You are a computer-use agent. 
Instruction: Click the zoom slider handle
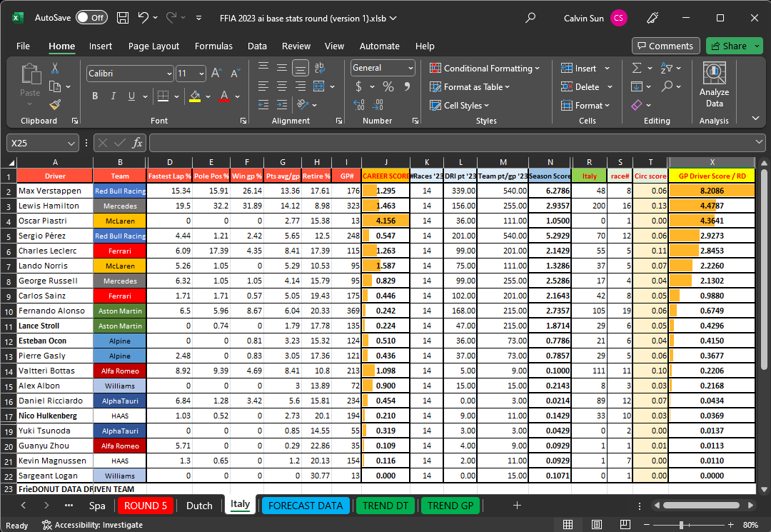[x=681, y=525]
